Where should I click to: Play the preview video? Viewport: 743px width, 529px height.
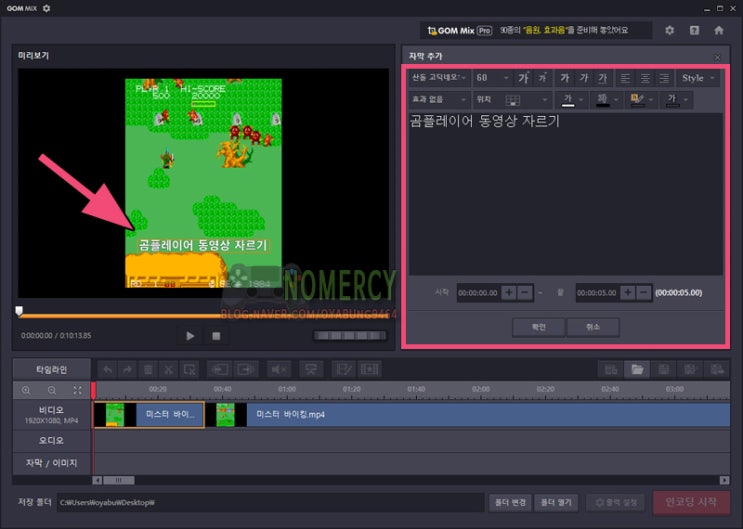(x=190, y=336)
